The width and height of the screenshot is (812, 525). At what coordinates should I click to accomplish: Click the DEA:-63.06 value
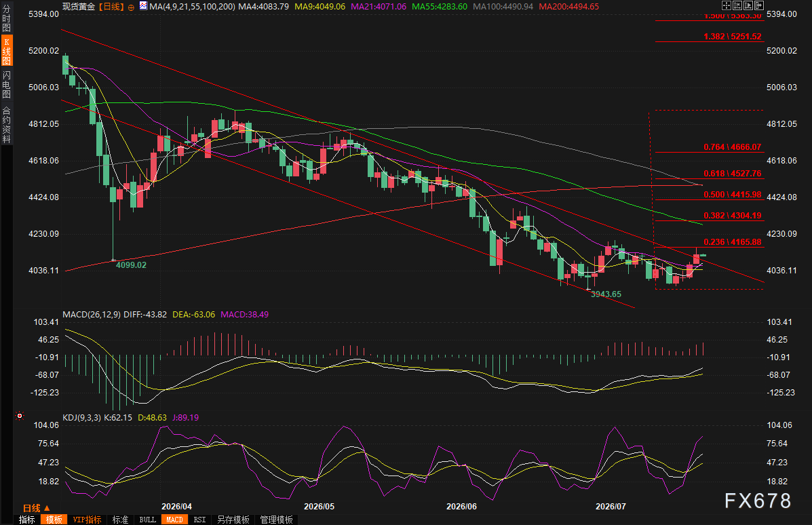point(194,314)
